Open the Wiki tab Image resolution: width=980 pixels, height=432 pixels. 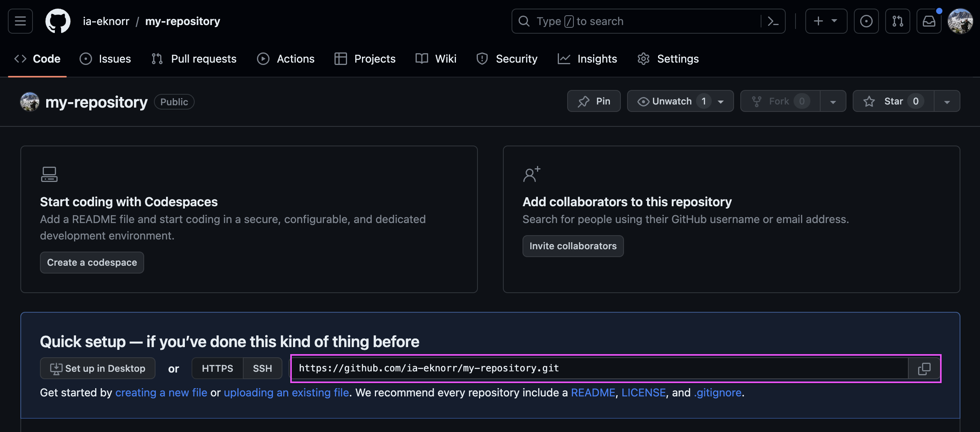436,59
